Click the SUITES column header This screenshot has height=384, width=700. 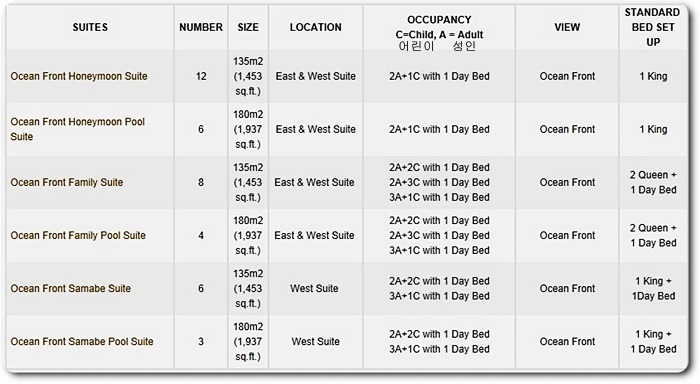point(90,27)
